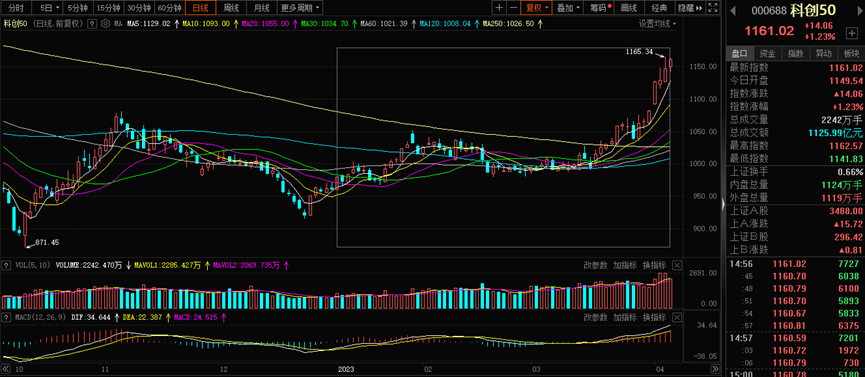
Task: Zoom out chart with minus icon
Action: [513, 8]
